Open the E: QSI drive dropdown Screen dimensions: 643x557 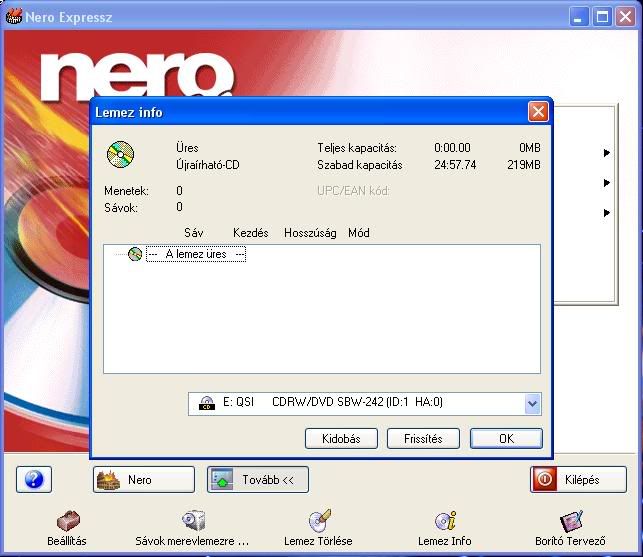(532, 403)
